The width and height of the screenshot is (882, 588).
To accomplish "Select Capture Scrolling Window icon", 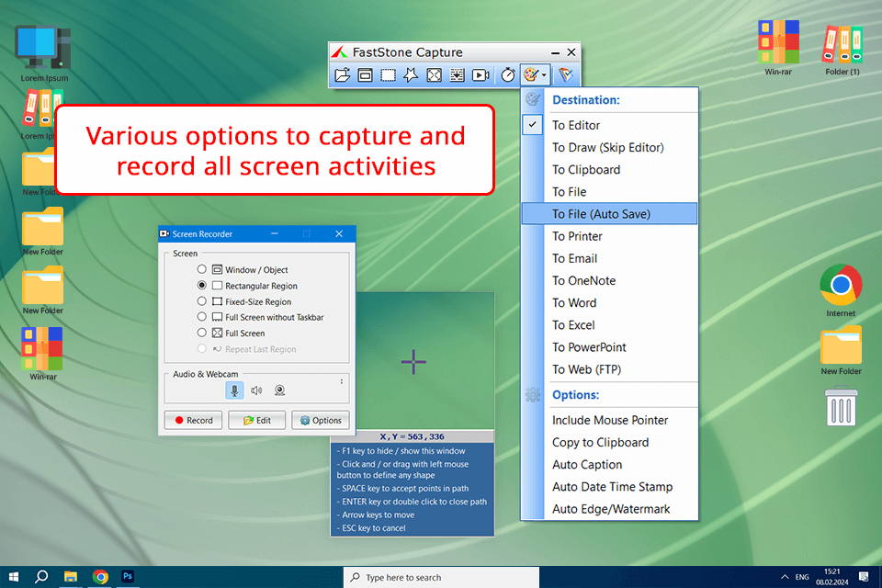I will click(457, 74).
